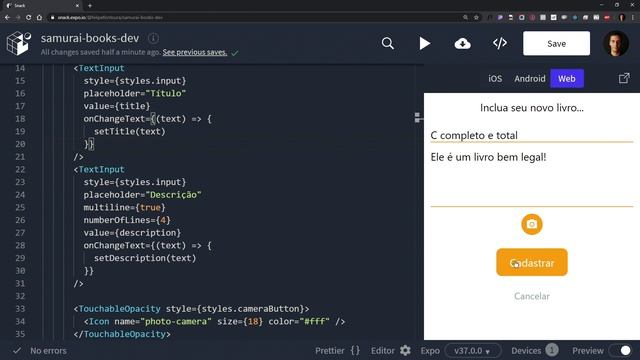
Task: Click the browser zoom magnifier in address bar
Action: click(465, 18)
